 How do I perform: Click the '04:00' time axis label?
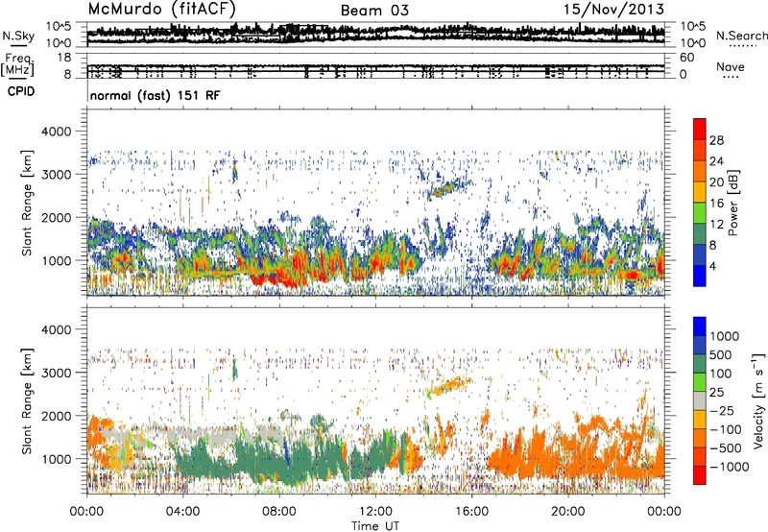pos(182,512)
